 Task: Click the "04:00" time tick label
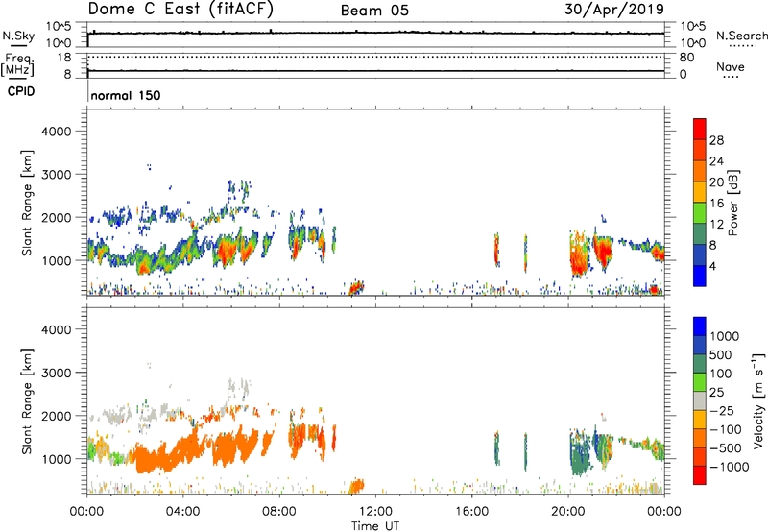pos(182,512)
